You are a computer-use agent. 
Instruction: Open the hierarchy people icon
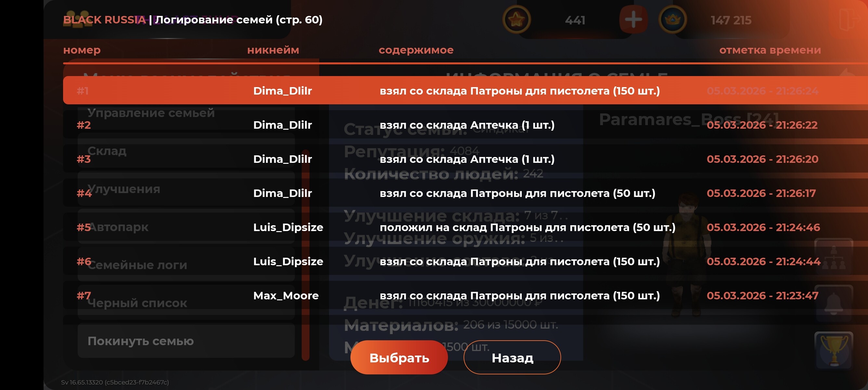coord(834,257)
